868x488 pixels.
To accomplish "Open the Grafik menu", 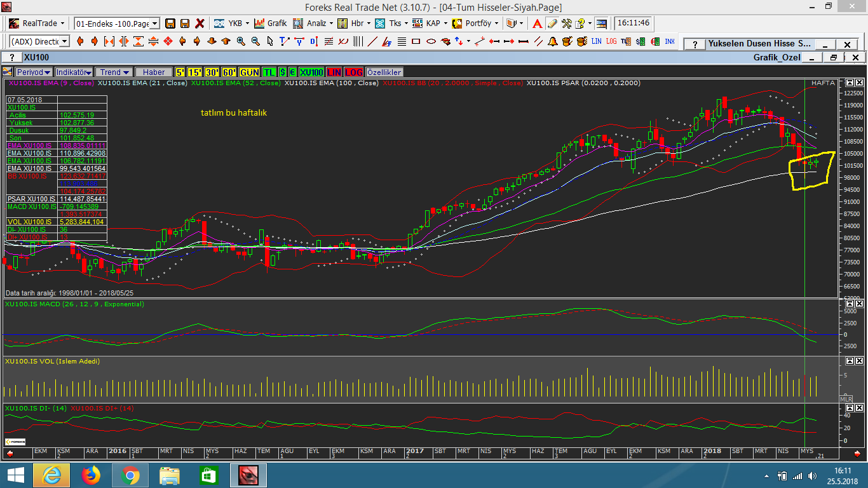I will pos(271,24).
